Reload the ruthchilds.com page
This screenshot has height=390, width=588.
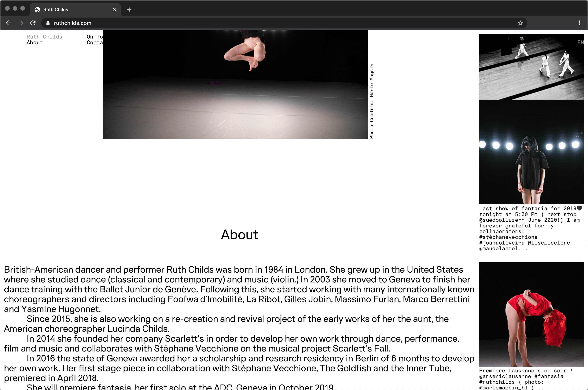click(x=33, y=23)
